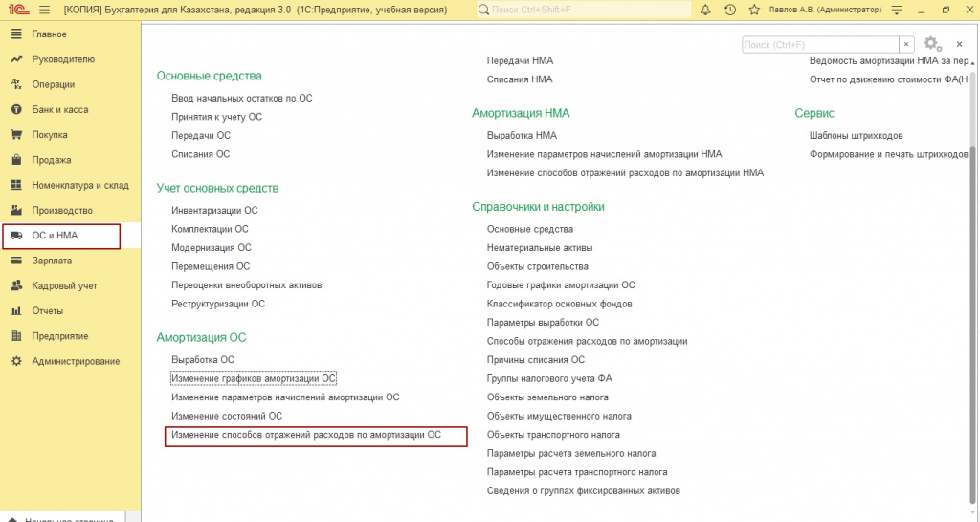This screenshot has width=980, height=522.
Task: Open Передачи ОС link
Action: pyautogui.click(x=201, y=136)
